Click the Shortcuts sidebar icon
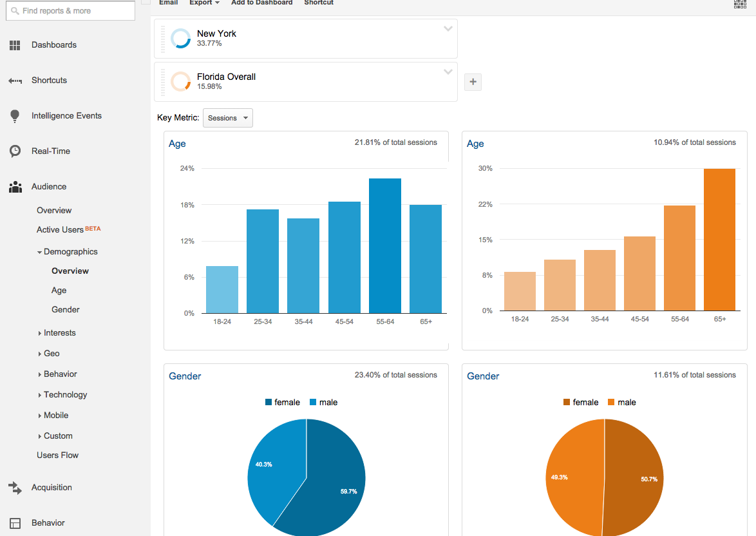Screen dimensions: 756x536 point(15,80)
